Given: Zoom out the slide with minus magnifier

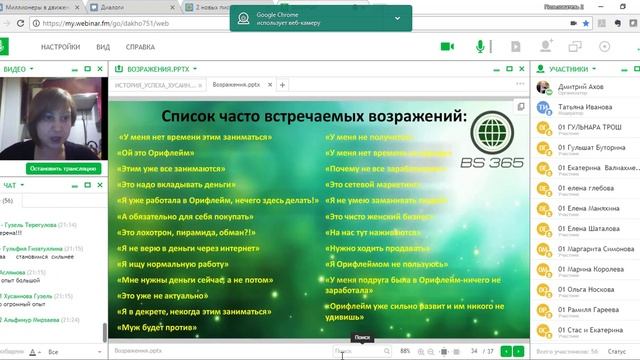Looking at the screenshot, I should 431,351.
